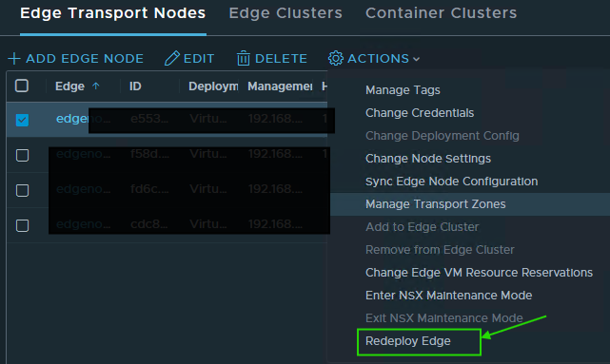This screenshot has height=364, width=610.
Task: Switch to the Edge Clusters tab
Action: (285, 13)
